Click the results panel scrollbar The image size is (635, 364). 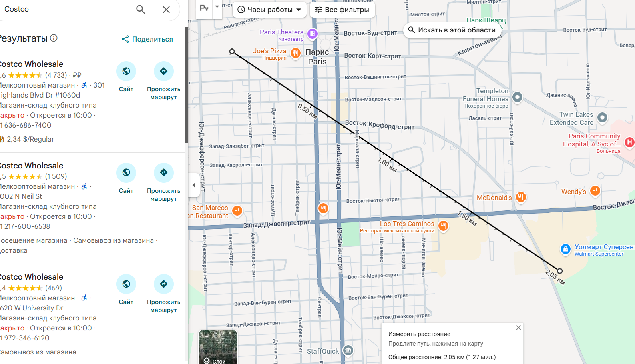[187, 85]
